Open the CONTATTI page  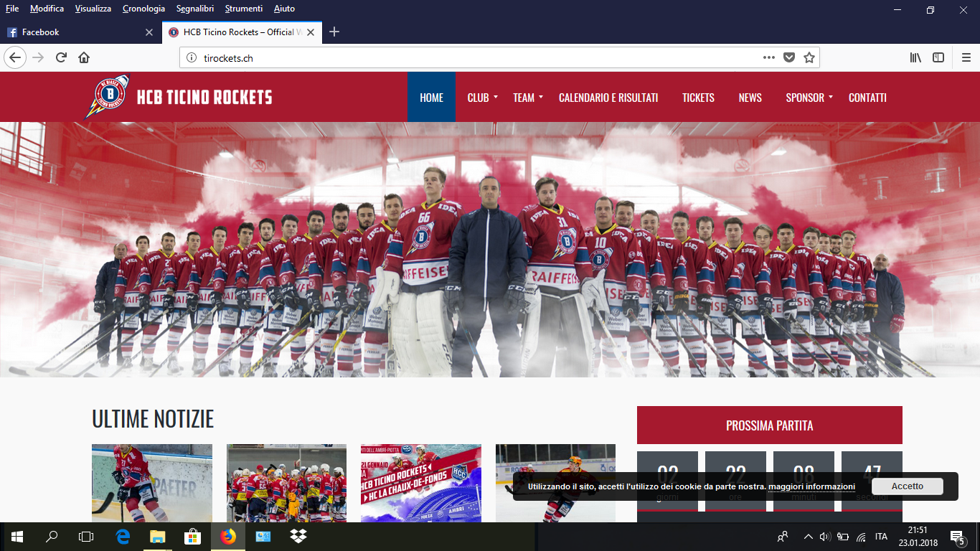coord(867,98)
